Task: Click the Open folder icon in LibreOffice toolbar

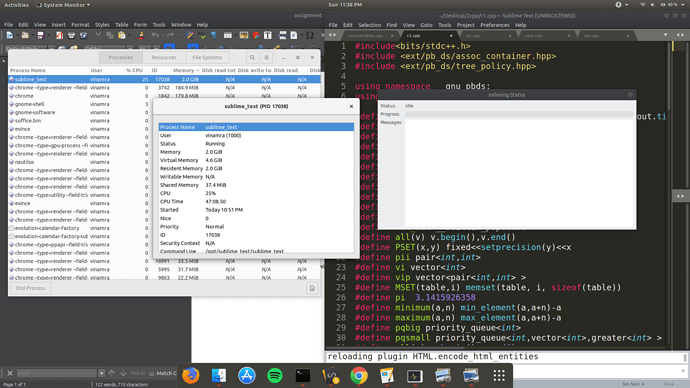Action: click(x=25, y=35)
